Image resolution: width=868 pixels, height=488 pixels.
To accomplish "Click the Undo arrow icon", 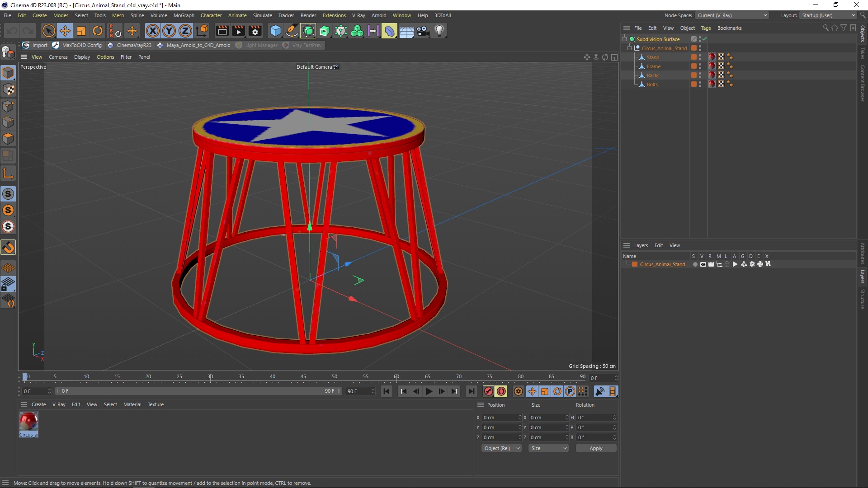I will click(12, 31).
